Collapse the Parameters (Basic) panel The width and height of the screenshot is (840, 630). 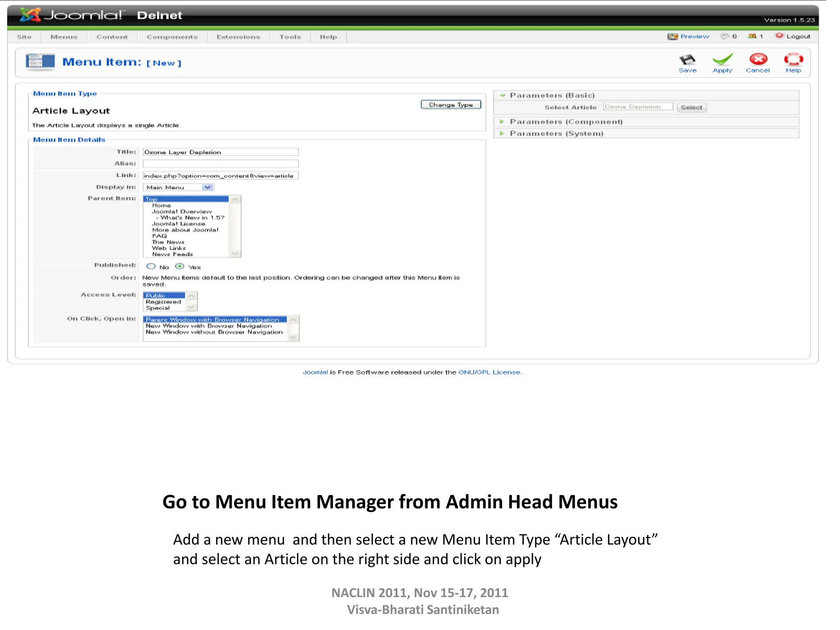[x=502, y=95]
